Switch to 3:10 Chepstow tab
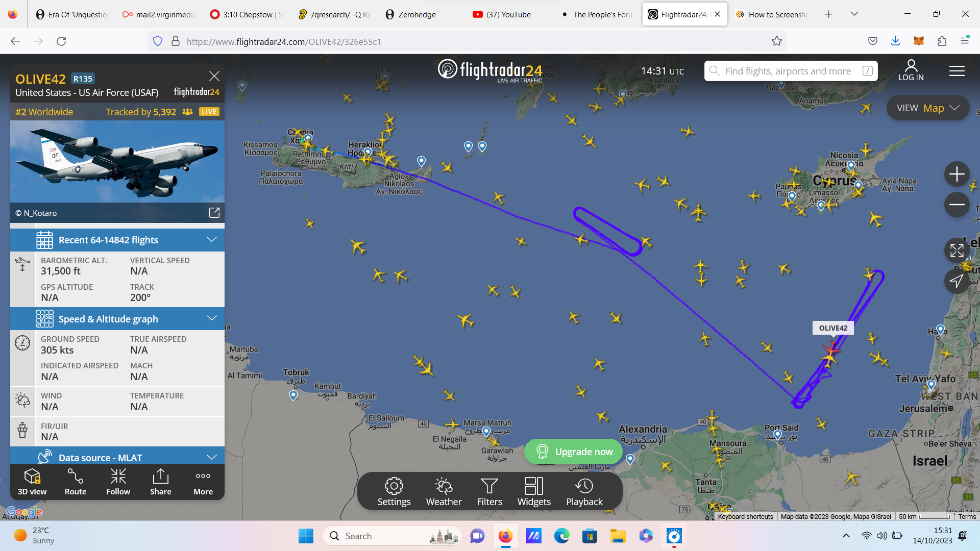 pyautogui.click(x=248, y=14)
